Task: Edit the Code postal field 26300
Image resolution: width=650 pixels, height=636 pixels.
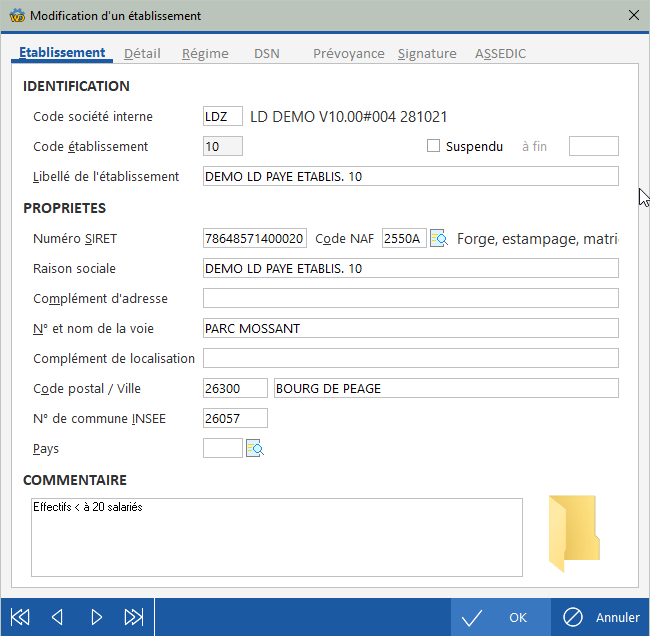Action: pos(235,388)
